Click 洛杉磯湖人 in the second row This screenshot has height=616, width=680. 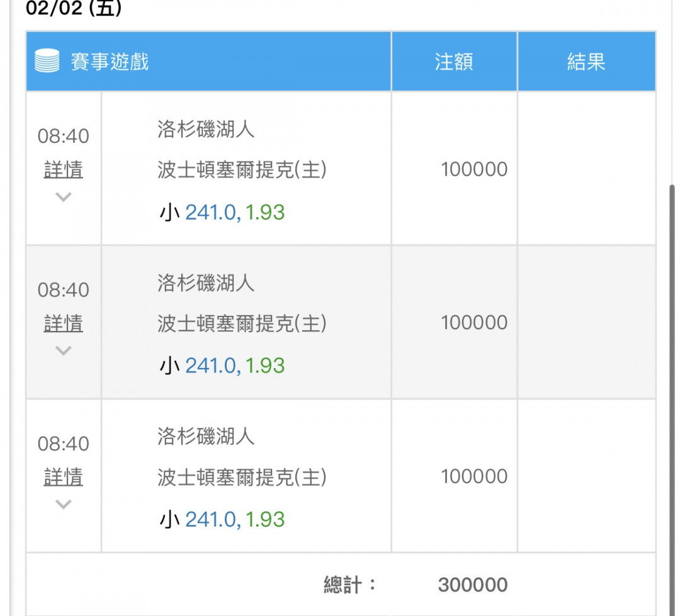pyautogui.click(x=206, y=283)
